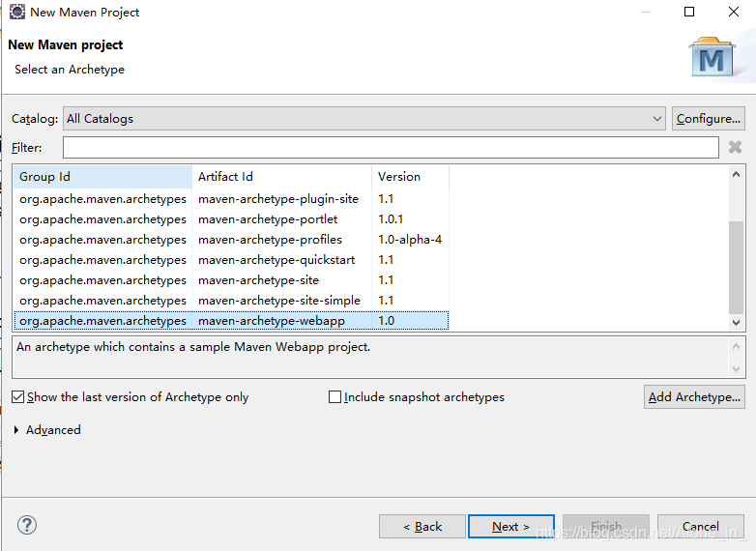Click the archetype list scroll down arrow
This screenshot has width=756, height=551.
tap(736, 323)
